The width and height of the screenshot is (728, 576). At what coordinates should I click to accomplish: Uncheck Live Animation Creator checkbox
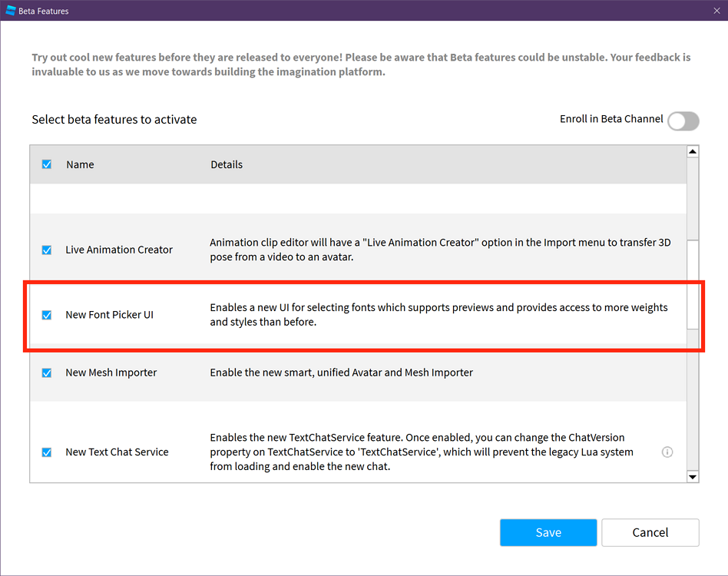tap(47, 250)
